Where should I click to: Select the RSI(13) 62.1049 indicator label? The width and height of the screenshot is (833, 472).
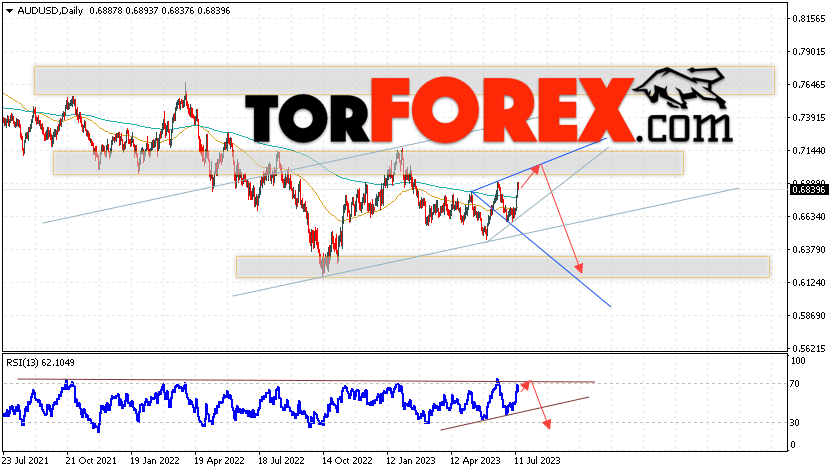click(x=40, y=363)
